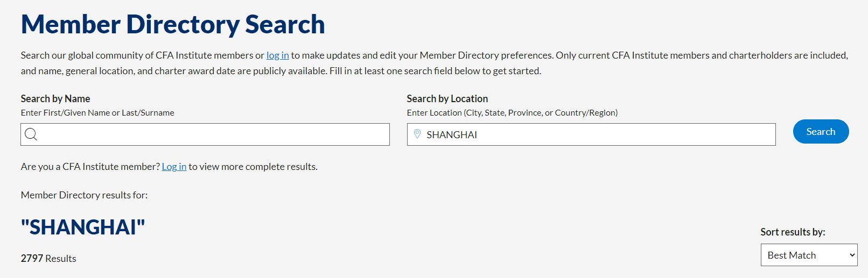Viewport: 868px width, 278px height.
Task: Click the location field containing SHANGHAI
Action: click(591, 134)
